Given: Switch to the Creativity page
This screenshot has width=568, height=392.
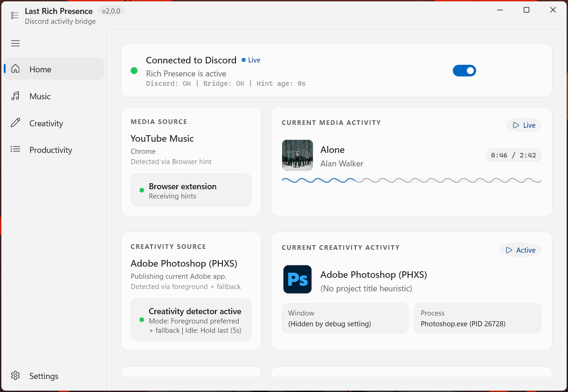Looking at the screenshot, I should pos(54,123).
